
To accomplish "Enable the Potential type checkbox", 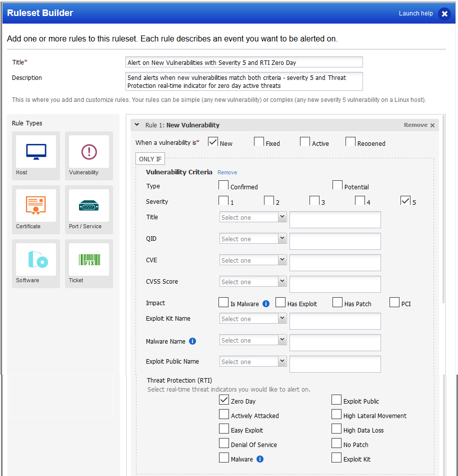I will click(x=337, y=185).
